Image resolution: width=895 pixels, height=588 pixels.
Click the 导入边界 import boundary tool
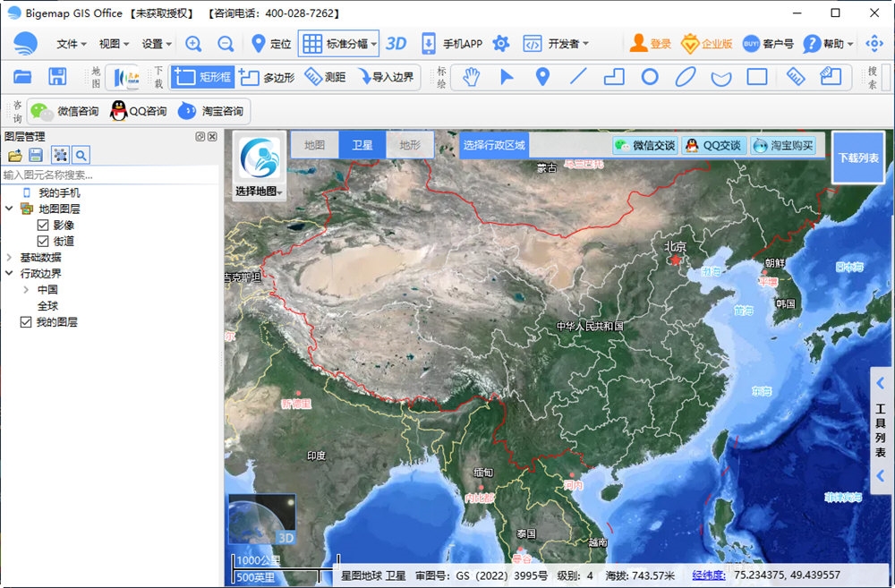pos(388,77)
